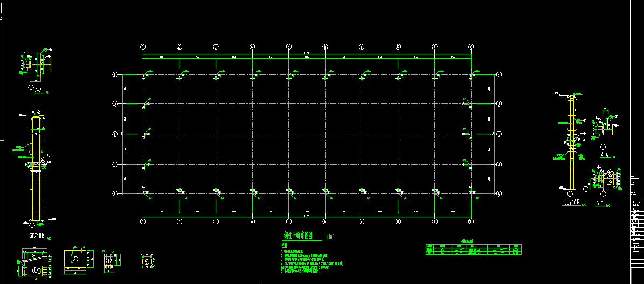Click the 2-2 section label
Image resolution: width=644 pixels, height=284 pixels.
click(x=38, y=91)
